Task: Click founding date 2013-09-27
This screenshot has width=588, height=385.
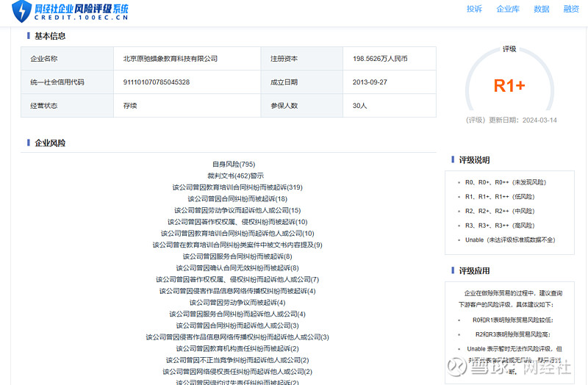Action: pos(370,82)
